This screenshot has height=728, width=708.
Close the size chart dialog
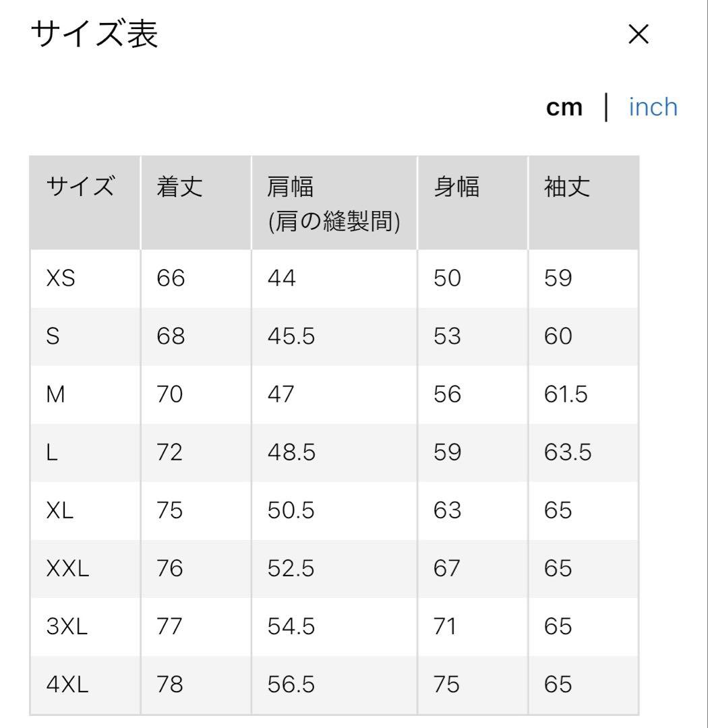tap(639, 34)
